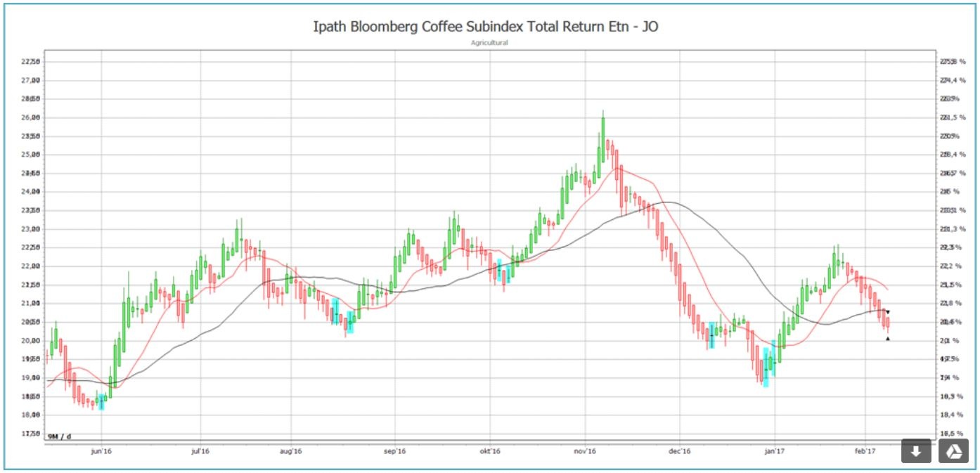Click the download arrow icon
Screen dimensions: 980x473
pos(915,451)
